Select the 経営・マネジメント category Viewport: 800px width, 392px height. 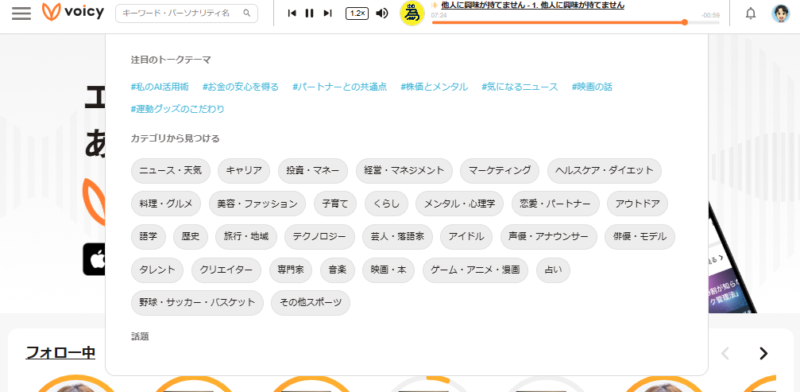coord(404,170)
